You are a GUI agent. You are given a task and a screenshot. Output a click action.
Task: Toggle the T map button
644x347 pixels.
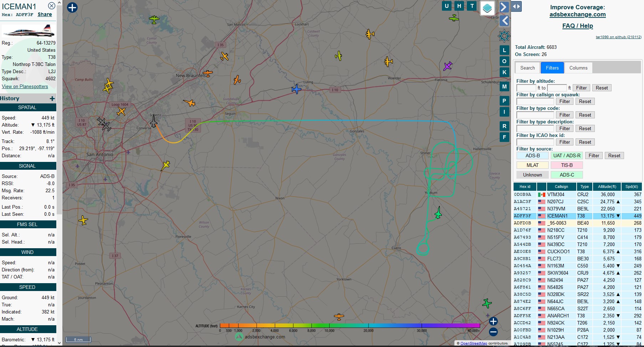(472, 6)
